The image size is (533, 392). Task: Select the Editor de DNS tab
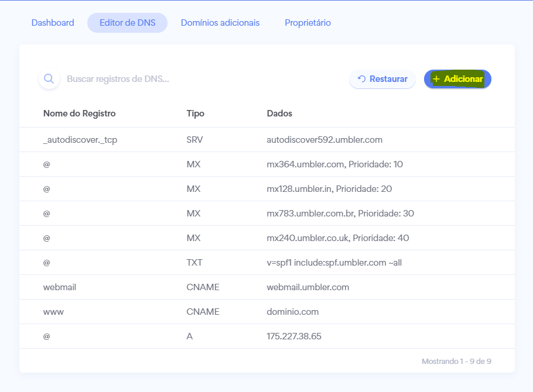point(127,23)
